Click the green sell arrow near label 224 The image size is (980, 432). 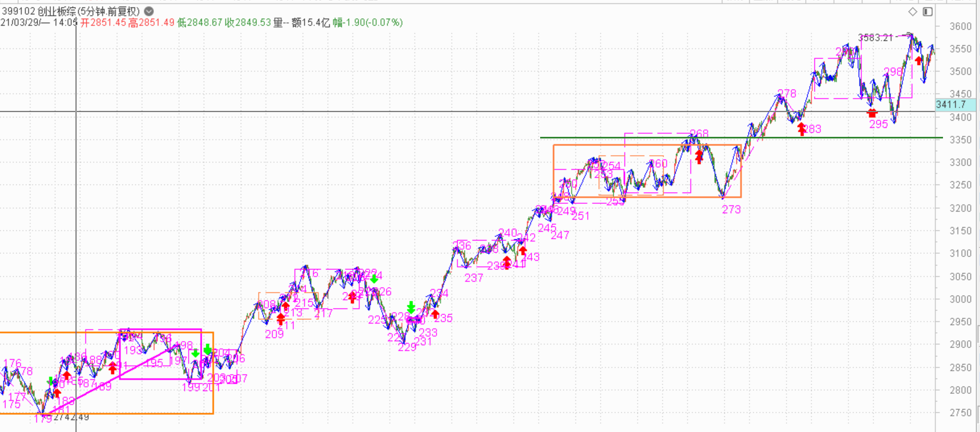coord(374,279)
